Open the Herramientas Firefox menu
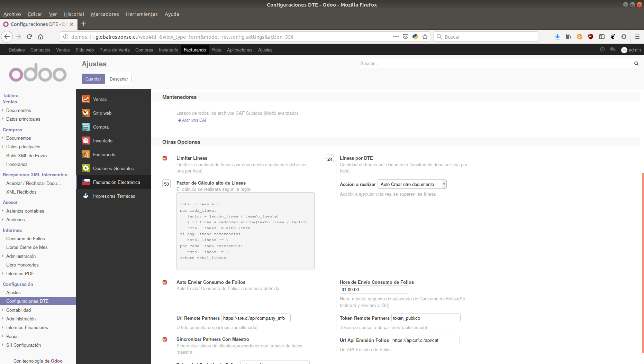Screen dimensions: 644x364 (x=142, y=14)
